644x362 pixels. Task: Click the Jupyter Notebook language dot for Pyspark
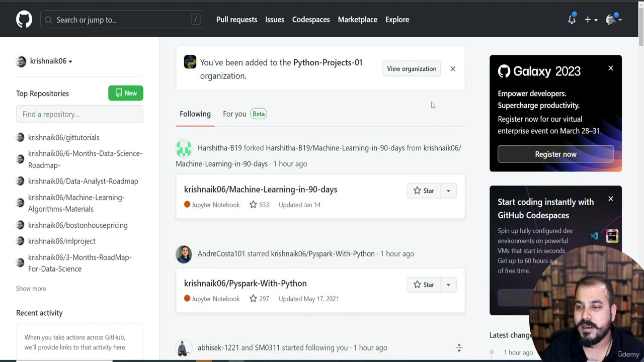(187, 299)
